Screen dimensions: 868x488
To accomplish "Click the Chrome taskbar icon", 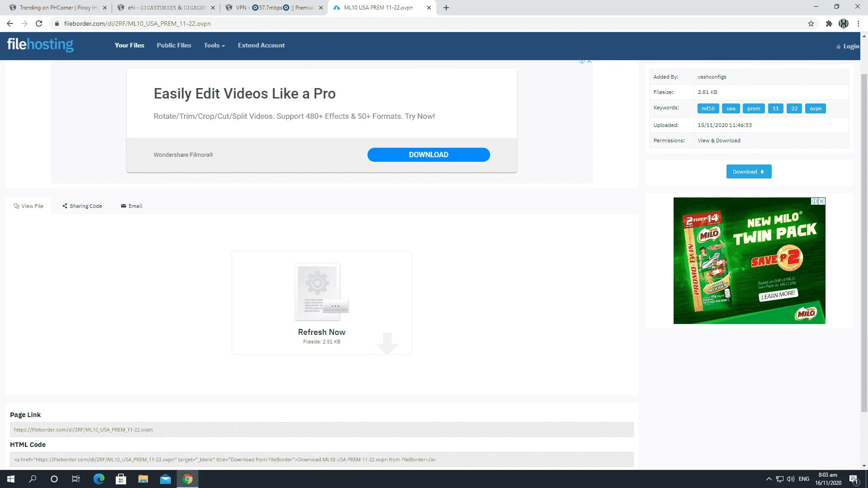I will pos(187,479).
